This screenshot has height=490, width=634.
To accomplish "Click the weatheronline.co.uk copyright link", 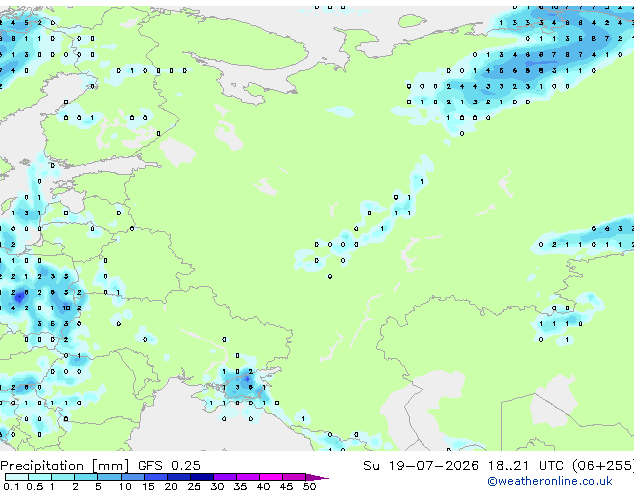I will [x=549, y=481].
